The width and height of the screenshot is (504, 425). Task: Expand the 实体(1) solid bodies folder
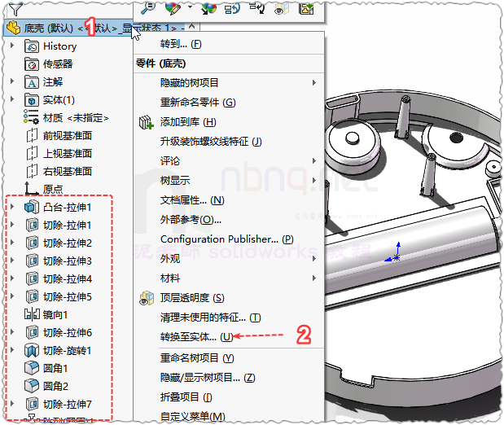(13, 100)
